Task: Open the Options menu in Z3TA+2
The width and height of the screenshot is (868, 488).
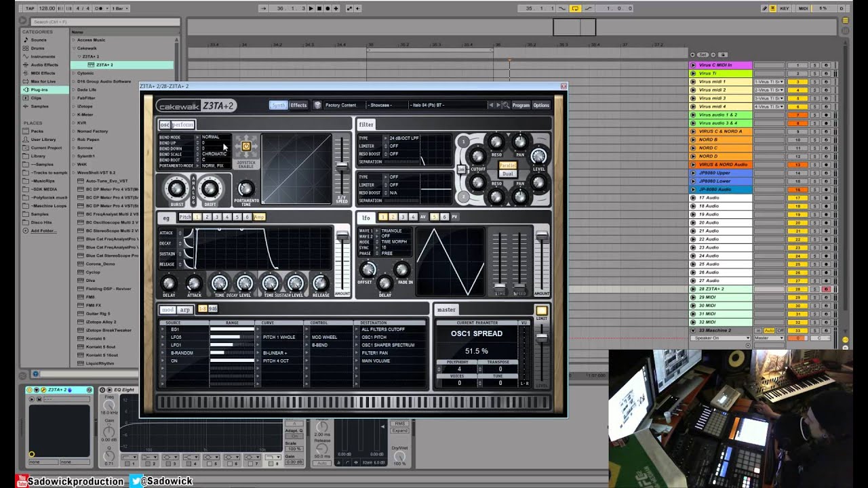Action: (541, 105)
